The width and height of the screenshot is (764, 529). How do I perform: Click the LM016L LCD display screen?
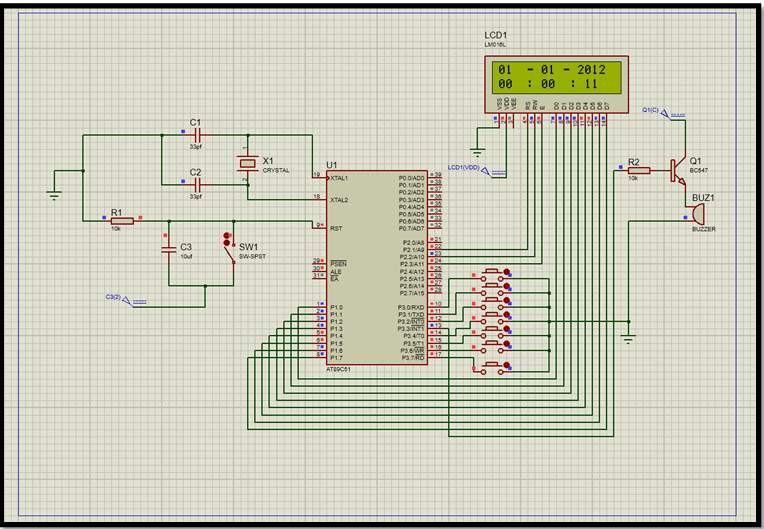click(556, 77)
